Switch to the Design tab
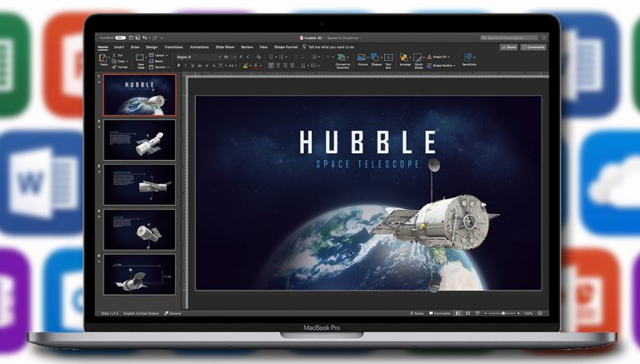Viewport: 640px width, 364px height. [152, 47]
